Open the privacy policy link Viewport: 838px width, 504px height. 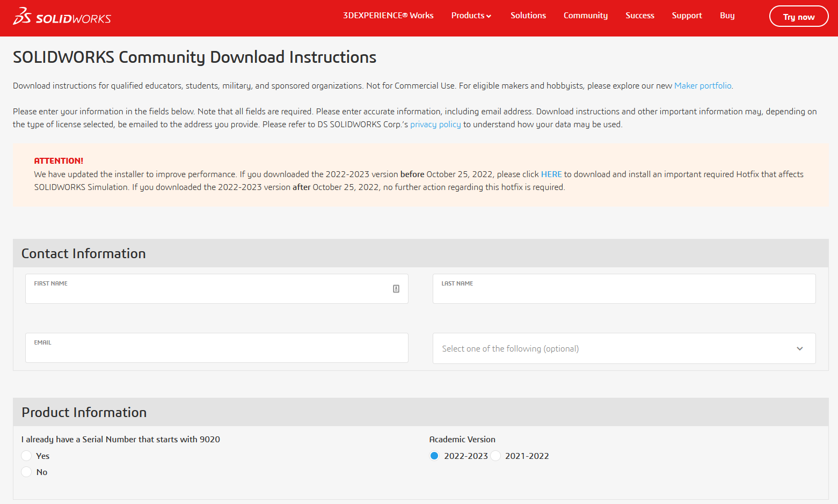click(x=435, y=125)
